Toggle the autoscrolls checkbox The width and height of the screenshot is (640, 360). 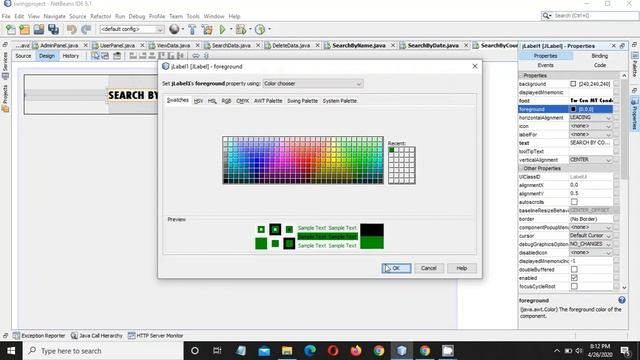point(574,202)
